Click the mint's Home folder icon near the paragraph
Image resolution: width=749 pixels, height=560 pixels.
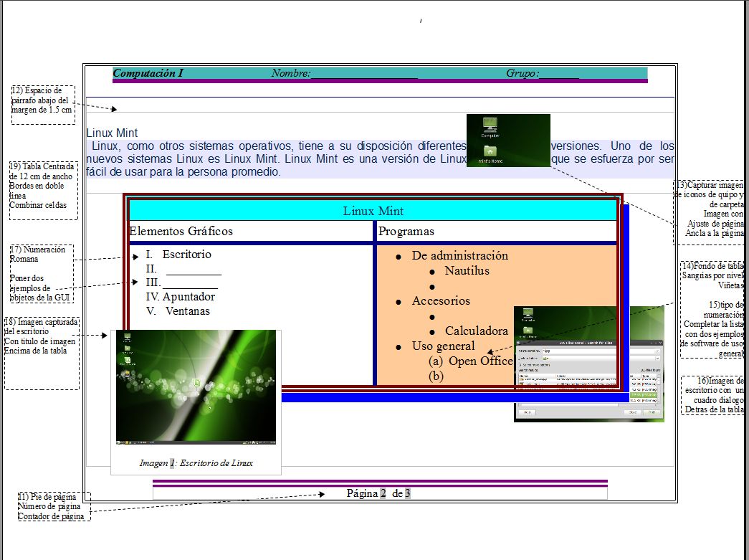tap(490, 151)
